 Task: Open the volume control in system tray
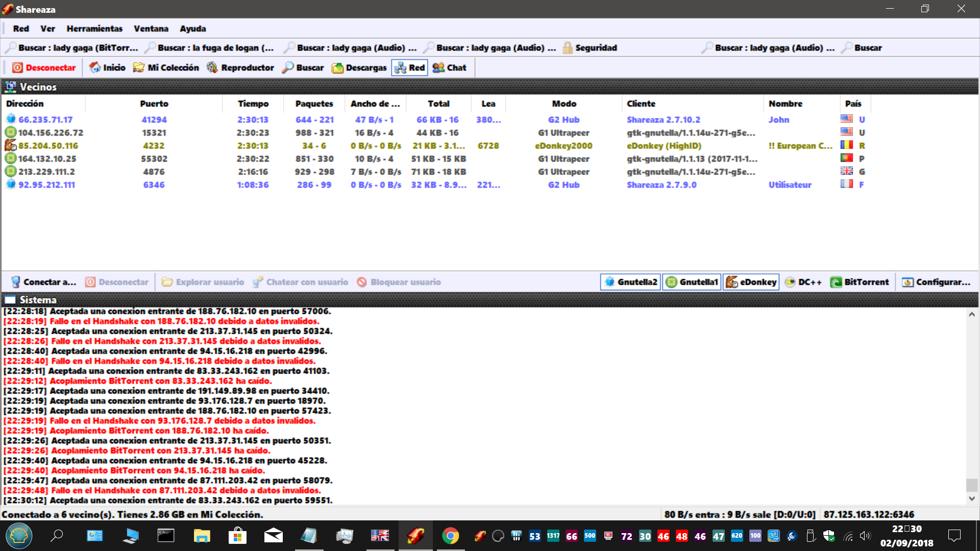click(x=865, y=536)
